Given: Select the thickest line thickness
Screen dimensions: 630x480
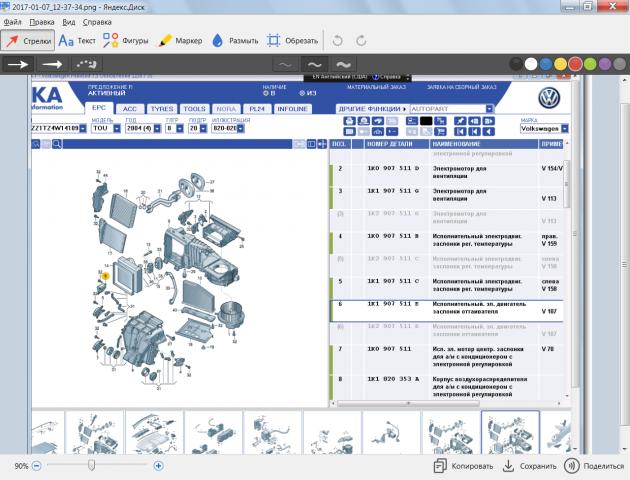Looking at the screenshot, I should (344, 64).
